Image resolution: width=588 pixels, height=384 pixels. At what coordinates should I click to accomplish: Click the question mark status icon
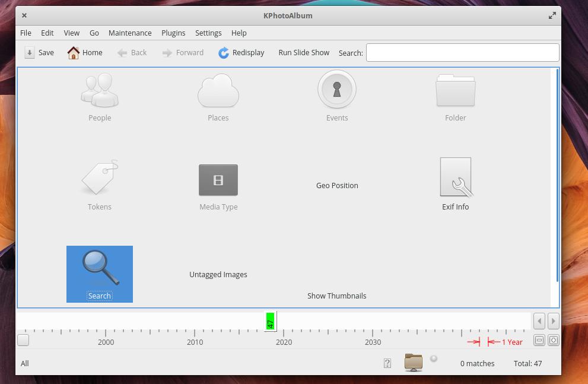387,363
